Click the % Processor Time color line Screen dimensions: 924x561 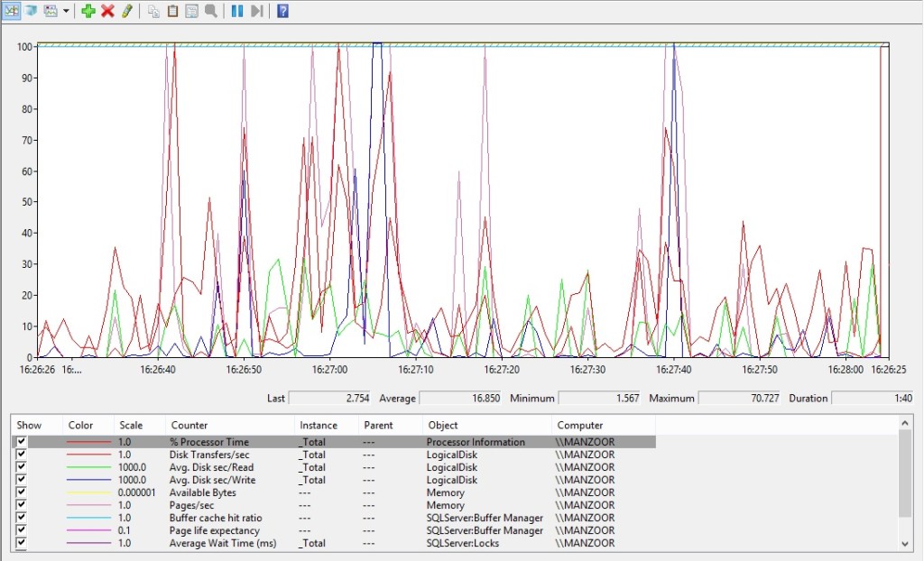[x=88, y=442]
